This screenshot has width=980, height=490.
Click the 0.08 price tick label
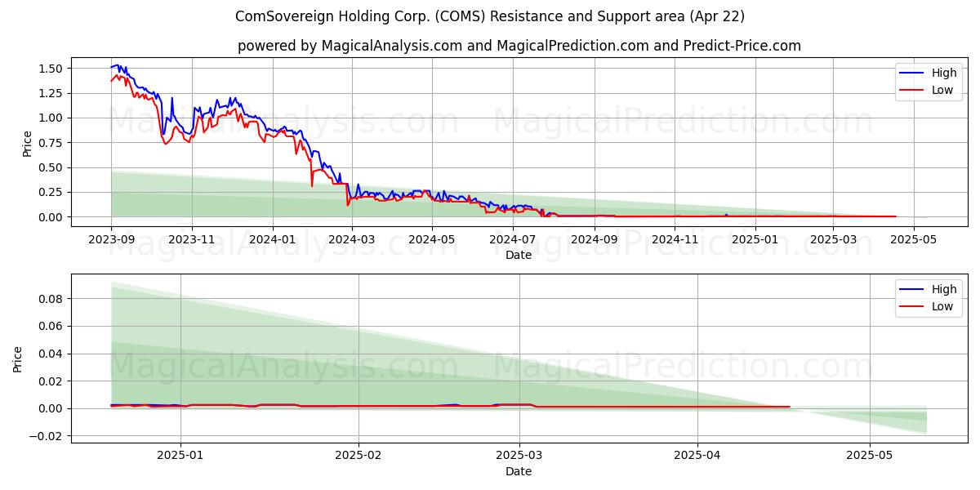(52, 299)
